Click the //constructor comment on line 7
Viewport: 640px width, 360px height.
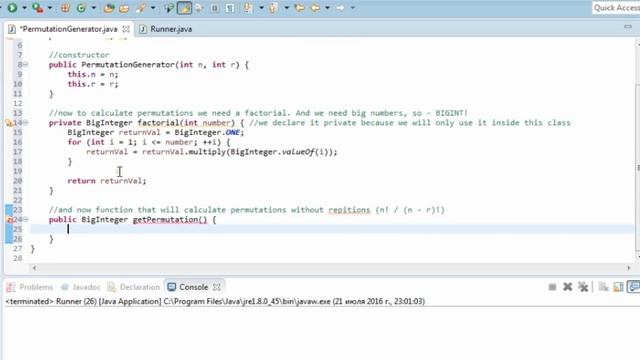click(79, 55)
